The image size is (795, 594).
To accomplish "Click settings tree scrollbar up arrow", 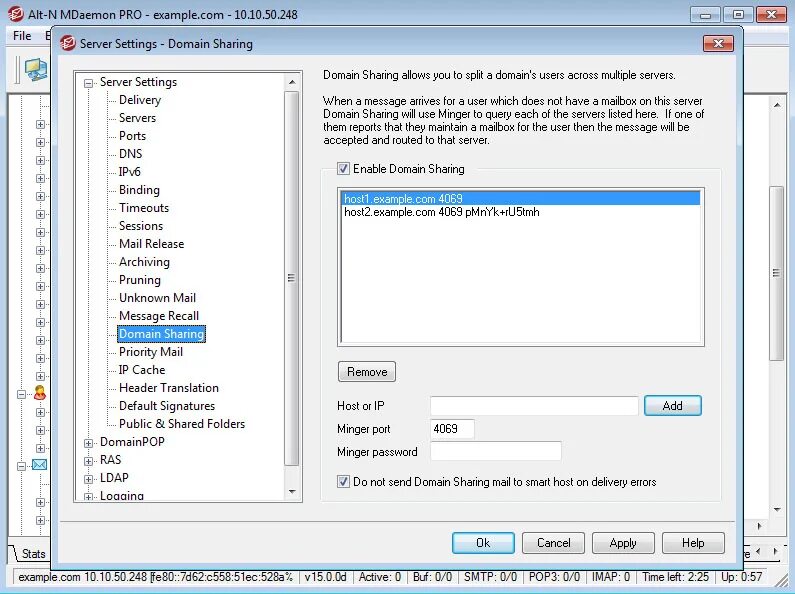I will (292, 82).
